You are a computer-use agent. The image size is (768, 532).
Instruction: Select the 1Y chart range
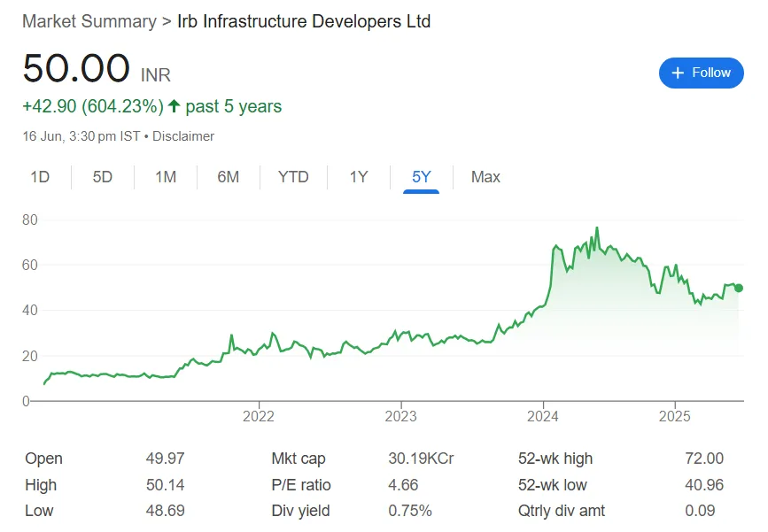click(x=358, y=177)
